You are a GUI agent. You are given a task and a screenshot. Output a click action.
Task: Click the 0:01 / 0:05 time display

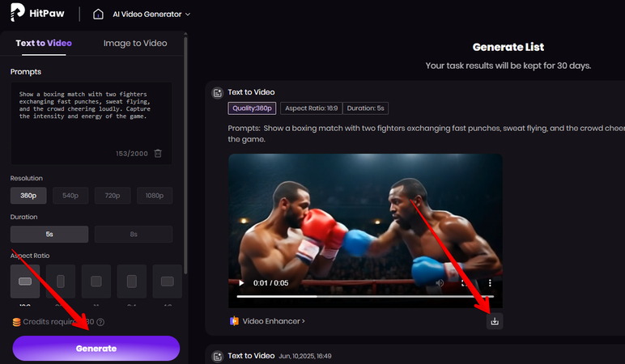click(x=271, y=283)
